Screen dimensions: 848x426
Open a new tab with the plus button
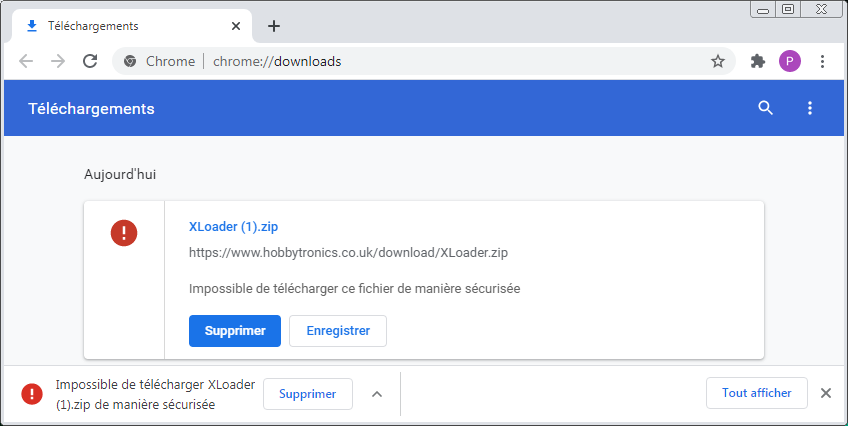[274, 26]
